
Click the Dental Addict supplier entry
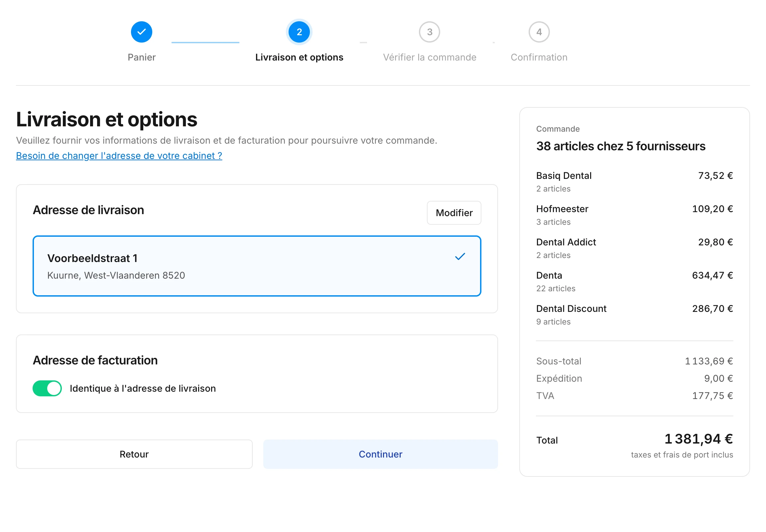pos(634,248)
